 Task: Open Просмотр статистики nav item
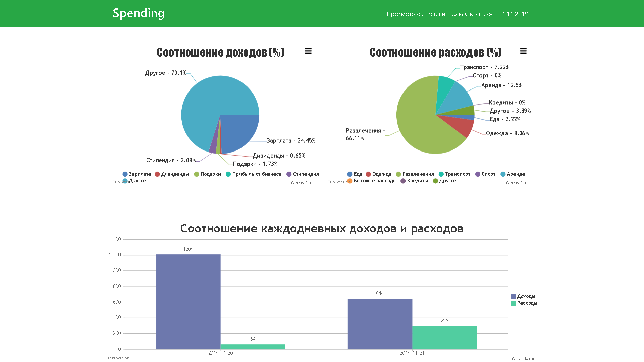point(416,14)
